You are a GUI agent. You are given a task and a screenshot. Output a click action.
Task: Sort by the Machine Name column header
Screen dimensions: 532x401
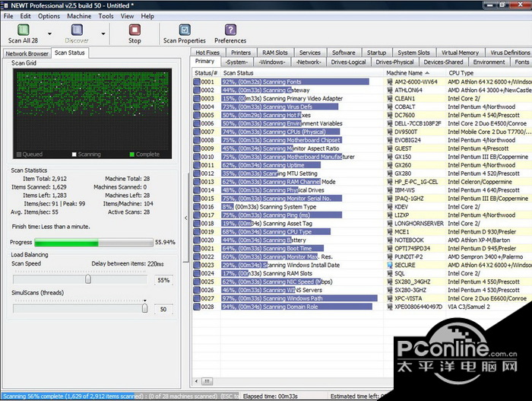403,72
